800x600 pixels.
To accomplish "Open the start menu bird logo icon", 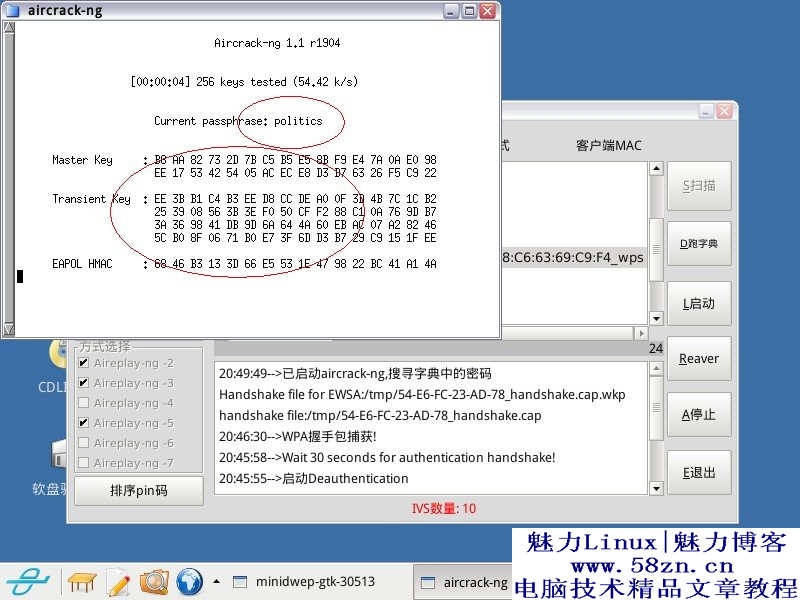I will pos(28,582).
